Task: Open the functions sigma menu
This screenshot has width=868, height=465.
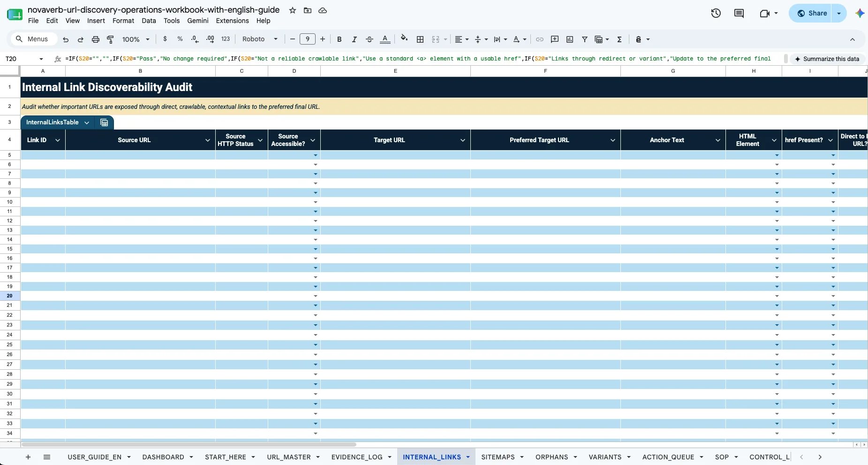Action: 619,39
